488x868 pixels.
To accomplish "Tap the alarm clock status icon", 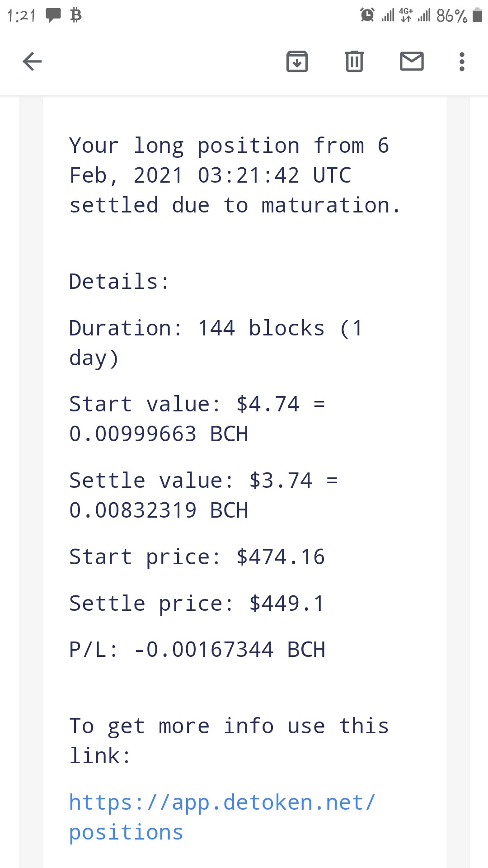I will coord(367,15).
